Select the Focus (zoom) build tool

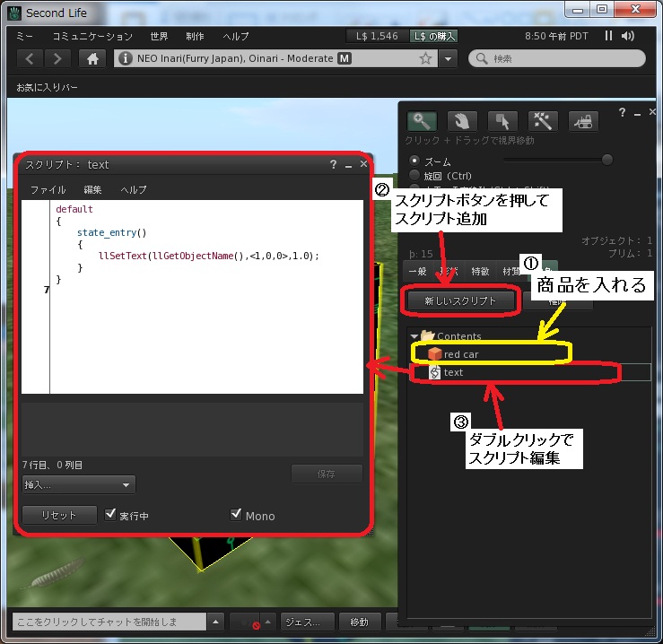(x=419, y=121)
